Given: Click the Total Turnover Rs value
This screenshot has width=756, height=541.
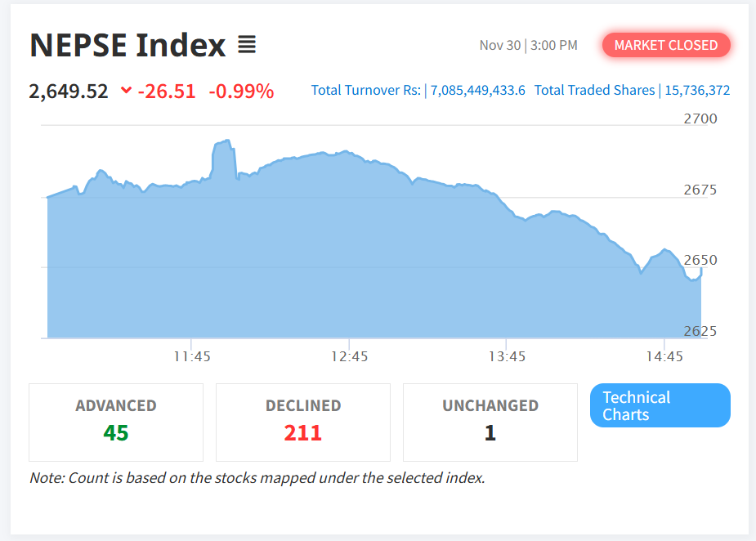Looking at the screenshot, I should 477,91.
